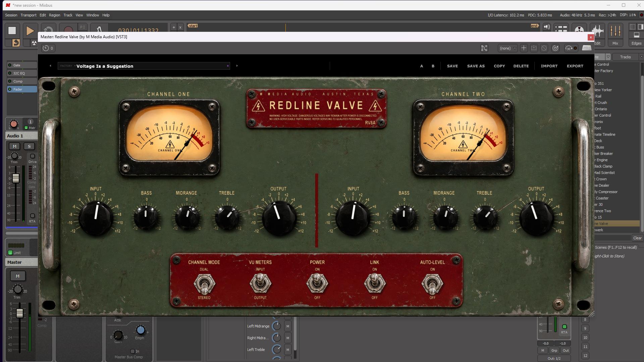The height and width of the screenshot is (362, 644).
Task: Flip the CHANNEL MODE dual/stereo switch
Action: (x=204, y=284)
